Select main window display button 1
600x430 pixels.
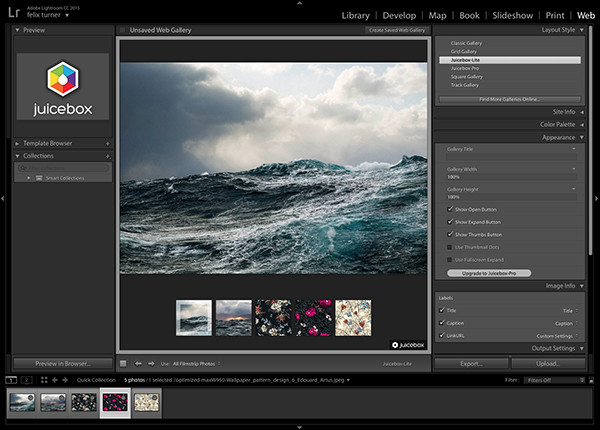[x=11, y=380]
